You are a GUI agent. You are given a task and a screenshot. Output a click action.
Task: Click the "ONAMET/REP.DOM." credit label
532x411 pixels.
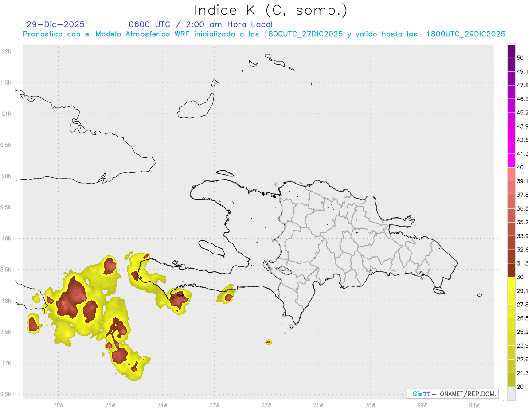coord(468,394)
